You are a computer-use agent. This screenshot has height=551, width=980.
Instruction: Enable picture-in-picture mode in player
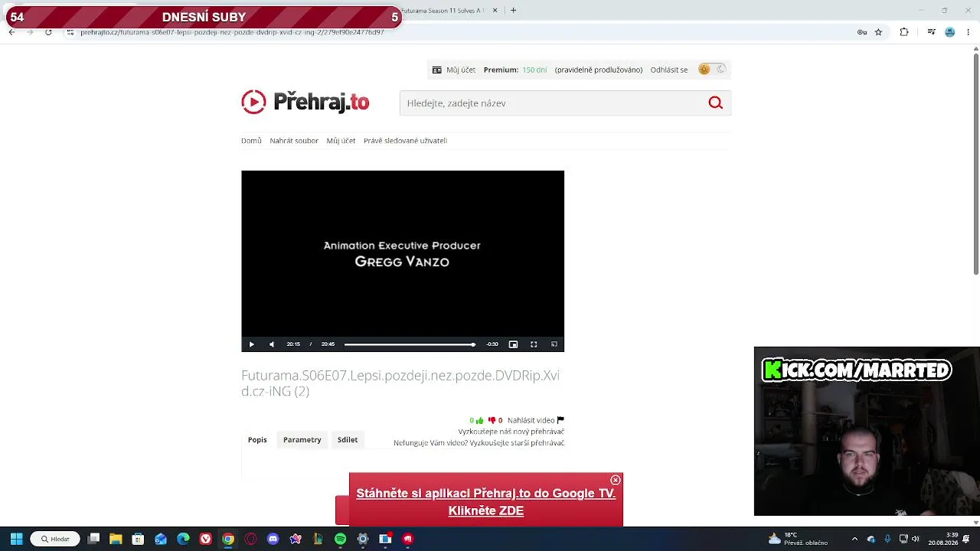coord(513,344)
